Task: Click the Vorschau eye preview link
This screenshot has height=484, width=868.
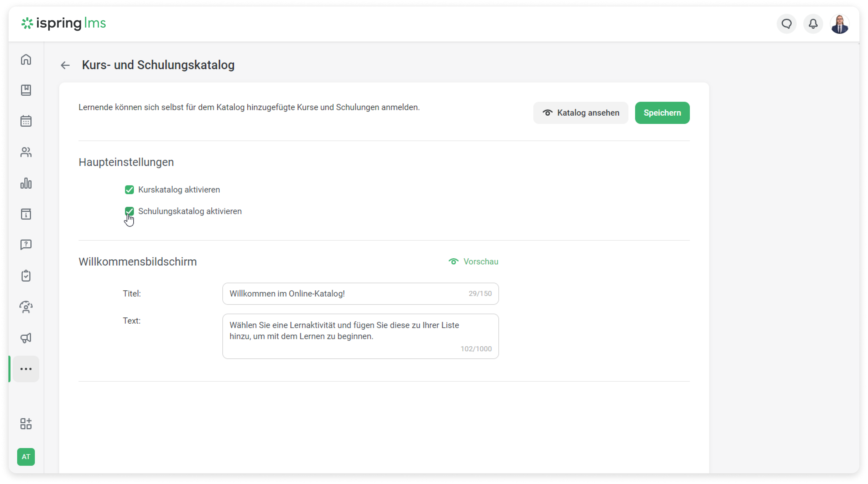Action: click(x=474, y=261)
